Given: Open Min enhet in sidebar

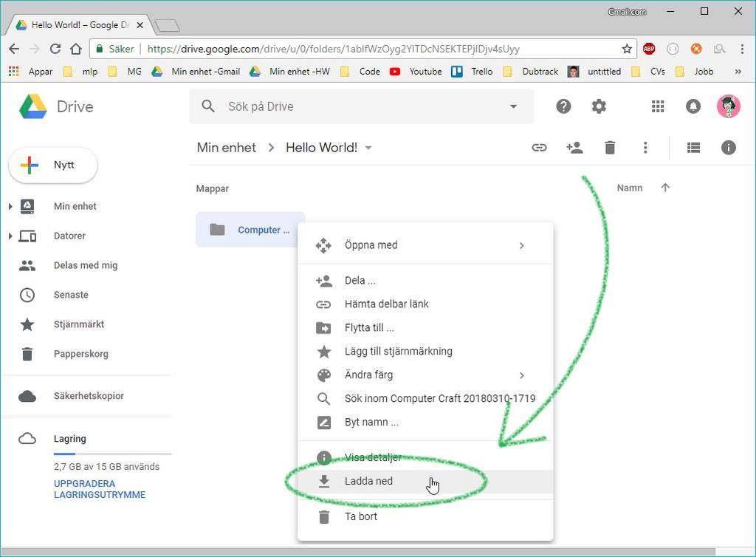Looking at the screenshot, I should coord(75,206).
